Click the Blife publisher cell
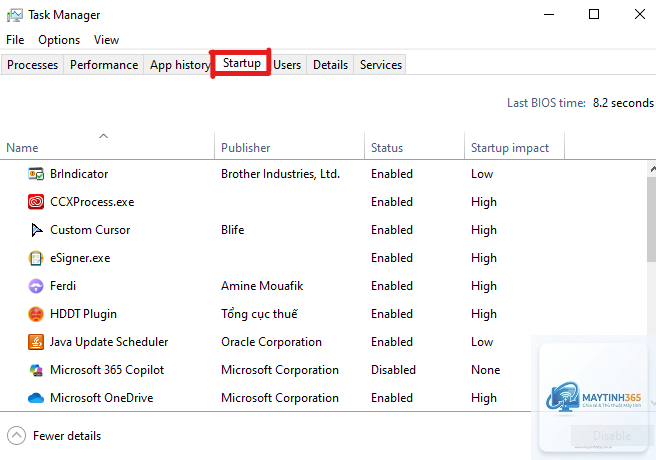The width and height of the screenshot is (656, 460). point(233,230)
